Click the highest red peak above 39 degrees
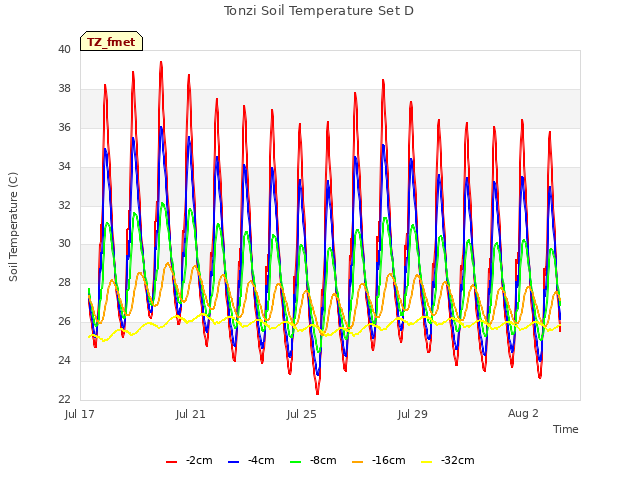Image resolution: width=640 pixels, height=480 pixels. 161,62
